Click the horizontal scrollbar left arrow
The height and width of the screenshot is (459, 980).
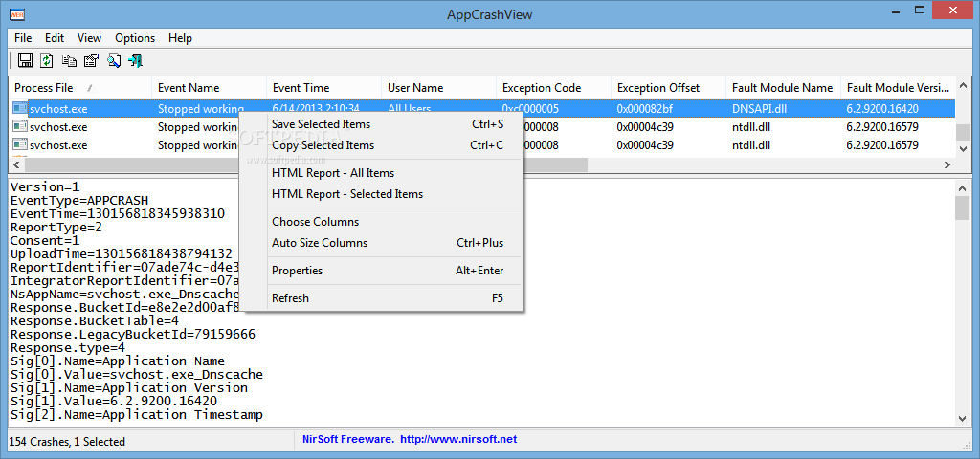click(15, 164)
